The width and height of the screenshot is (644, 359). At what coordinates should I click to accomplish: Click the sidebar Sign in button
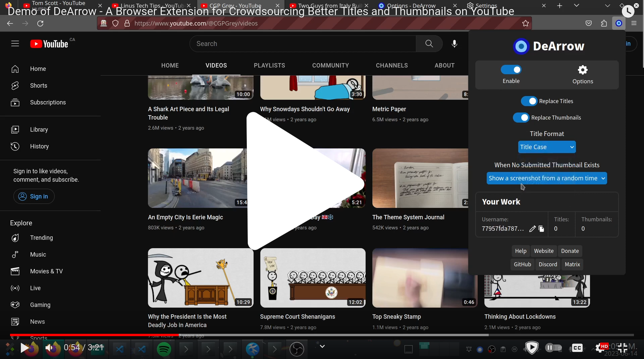pos(34,196)
